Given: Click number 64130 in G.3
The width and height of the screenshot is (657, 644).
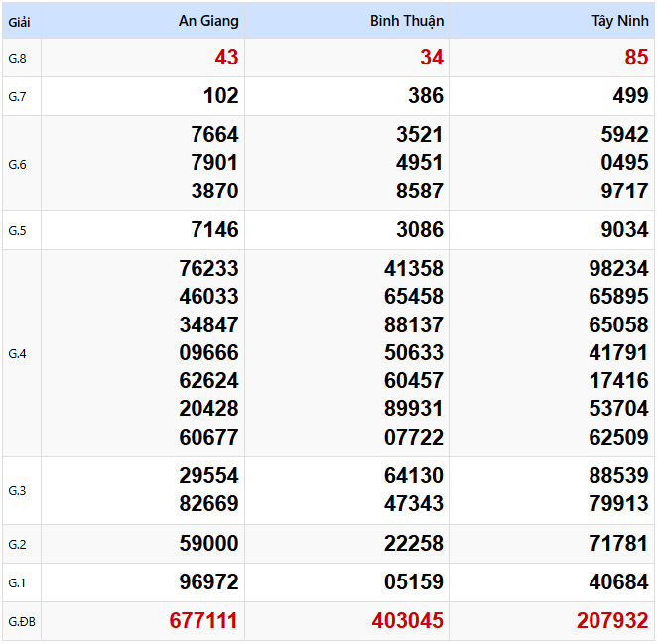Looking at the screenshot, I should coord(414,475).
